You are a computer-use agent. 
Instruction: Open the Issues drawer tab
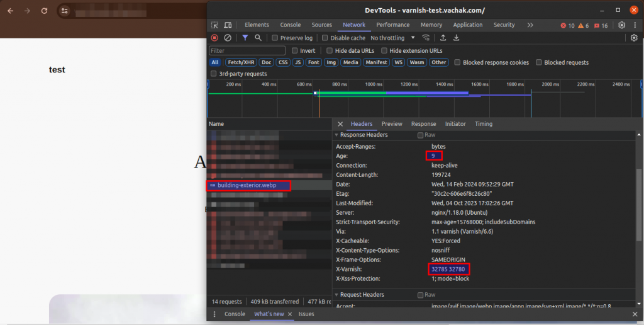pyautogui.click(x=306, y=314)
